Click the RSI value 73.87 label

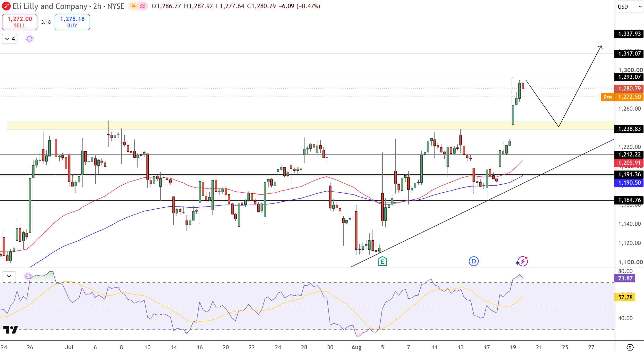pos(625,278)
